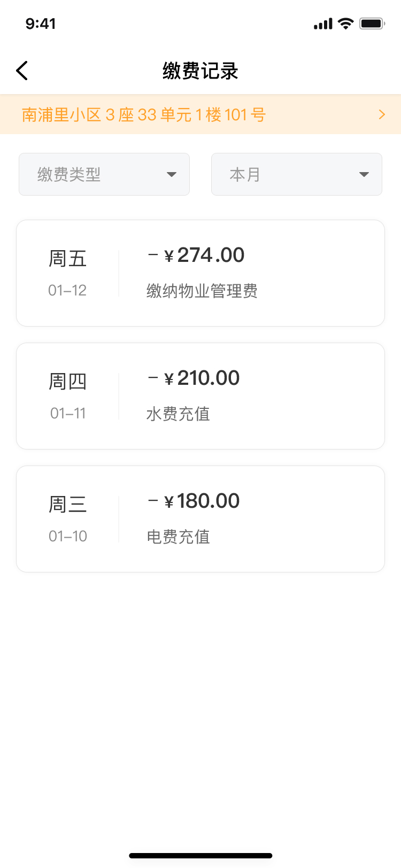Tap the orange chevron on address banner
Screen dimensions: 401x868
coord(382,114)
